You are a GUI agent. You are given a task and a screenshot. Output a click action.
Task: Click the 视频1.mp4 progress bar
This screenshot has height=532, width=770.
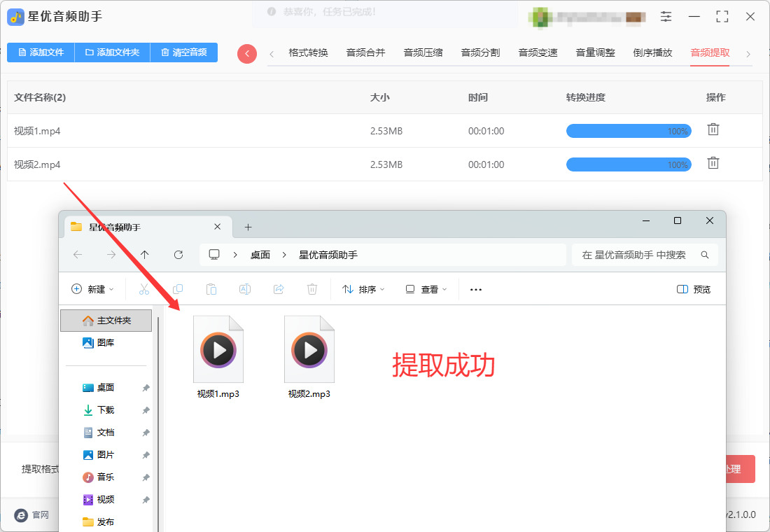point(629,131)
